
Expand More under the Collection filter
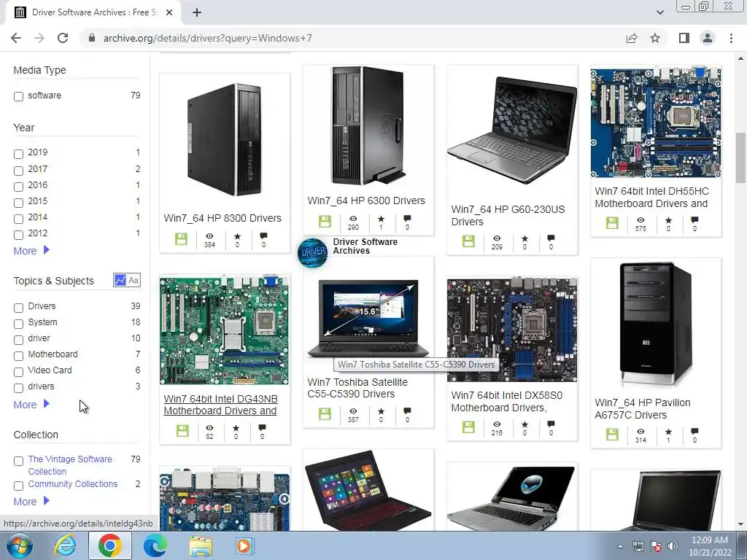tap(31, 502)
